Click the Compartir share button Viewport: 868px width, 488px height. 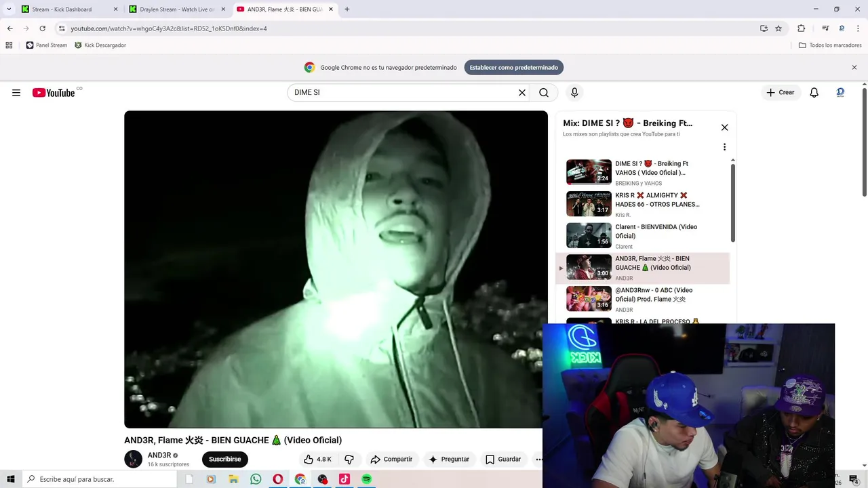click(391, 460)
